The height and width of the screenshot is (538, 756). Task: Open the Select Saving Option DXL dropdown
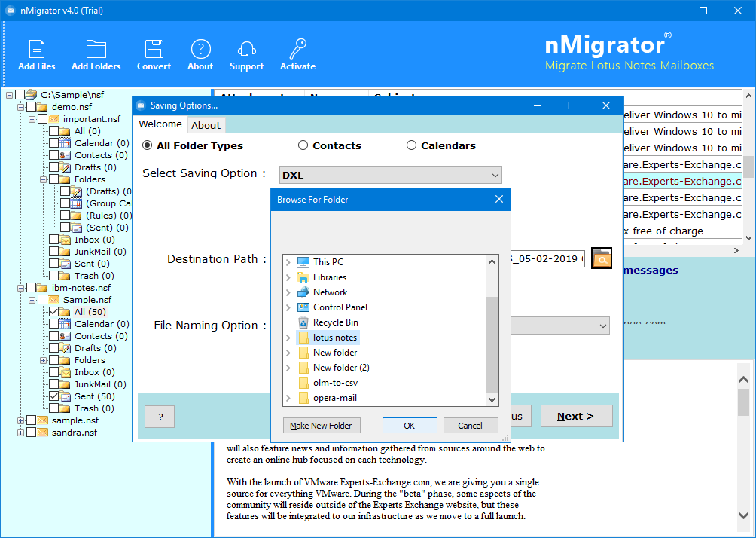point(391,175)
